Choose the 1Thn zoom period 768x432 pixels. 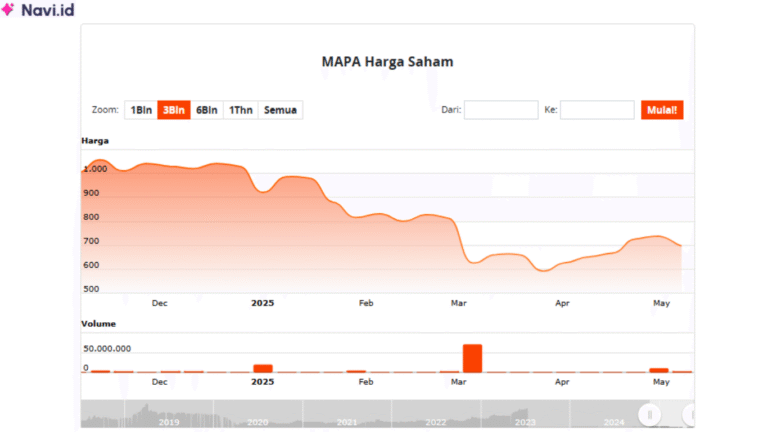(x=240, y=110)
